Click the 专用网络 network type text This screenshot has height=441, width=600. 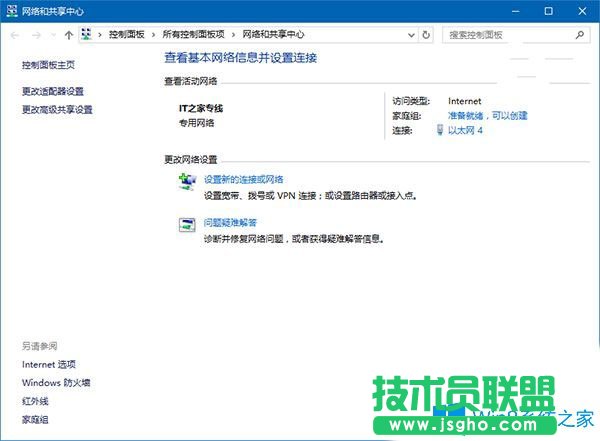tap(197, 123)
